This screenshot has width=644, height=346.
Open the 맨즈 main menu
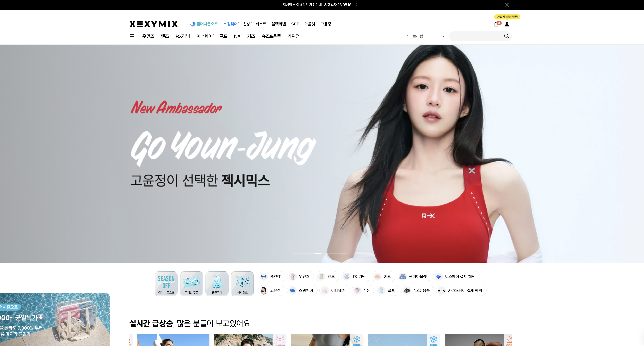pyautogui.click(x=165, y=36)
